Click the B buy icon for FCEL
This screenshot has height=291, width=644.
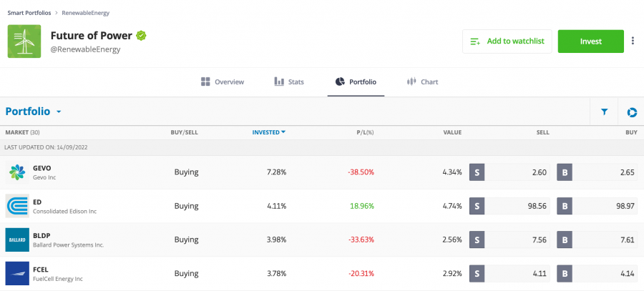565,273
